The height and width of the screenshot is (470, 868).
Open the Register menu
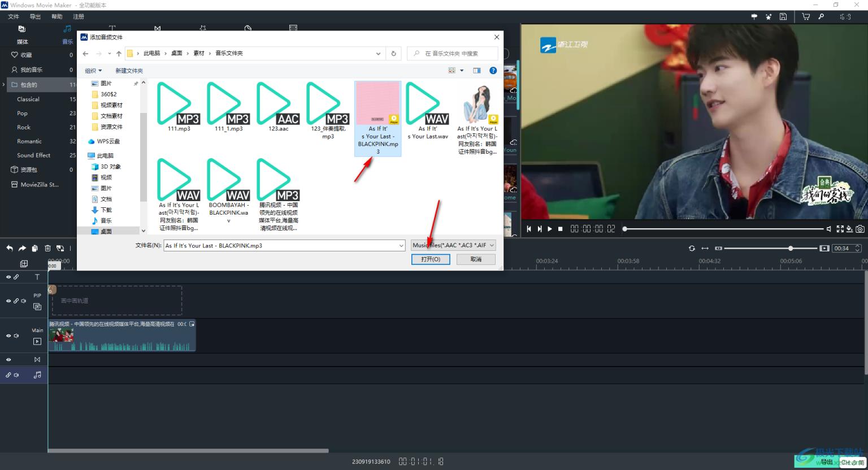pyautogui.click(x=78, y=16)
